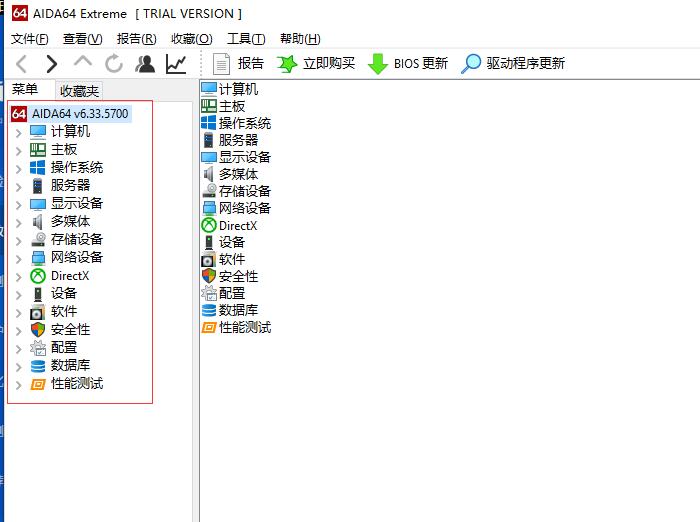Expand the 服务器 tree node
The width and height of the screenshot is (700, 522).
tap(18, 187)
